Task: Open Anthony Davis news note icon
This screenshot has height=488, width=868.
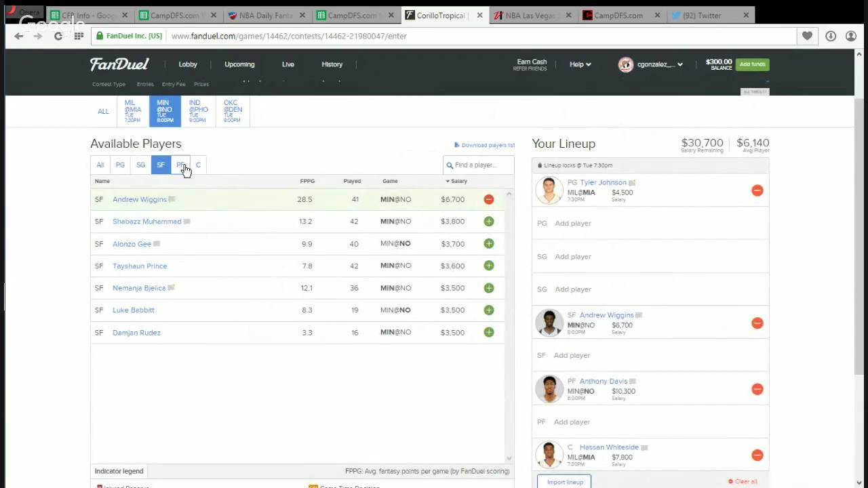Action: point(633,382)
